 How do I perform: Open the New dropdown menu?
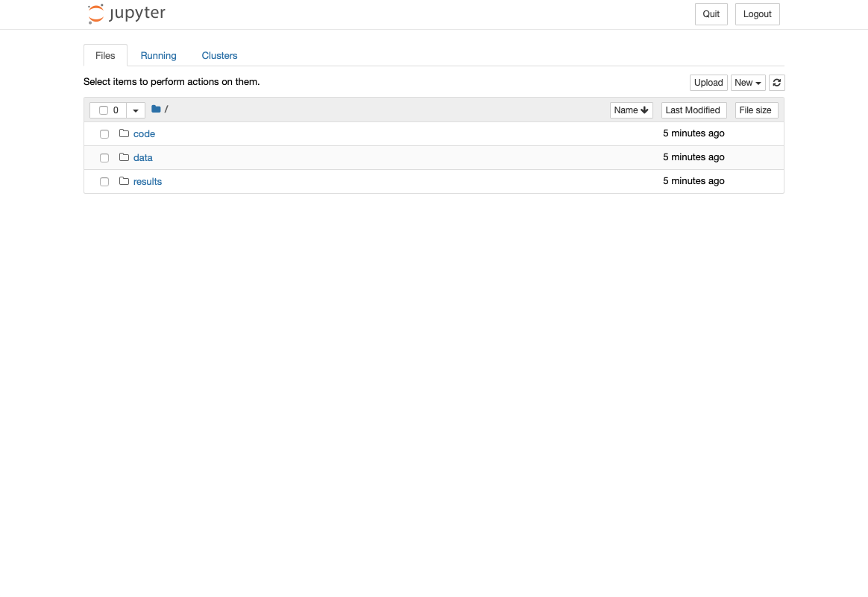click(747, 82)
